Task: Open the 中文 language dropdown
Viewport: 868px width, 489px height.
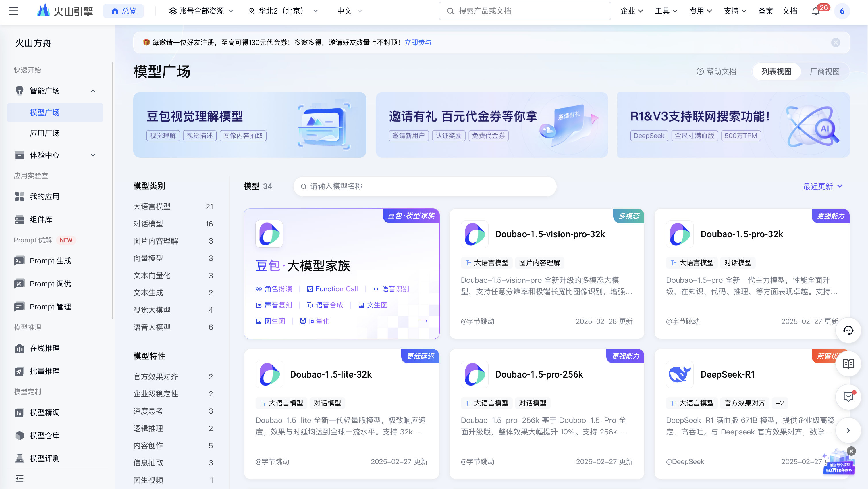Action: click(x=350, y=11)
